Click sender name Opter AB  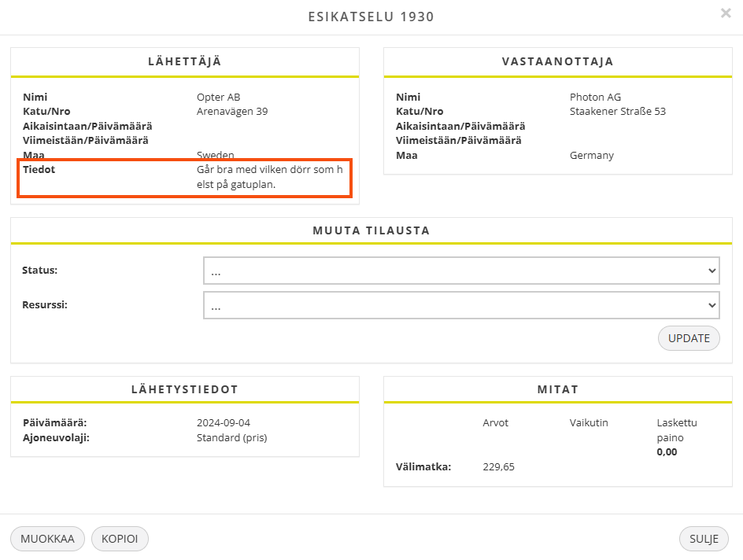click(218, 98)
